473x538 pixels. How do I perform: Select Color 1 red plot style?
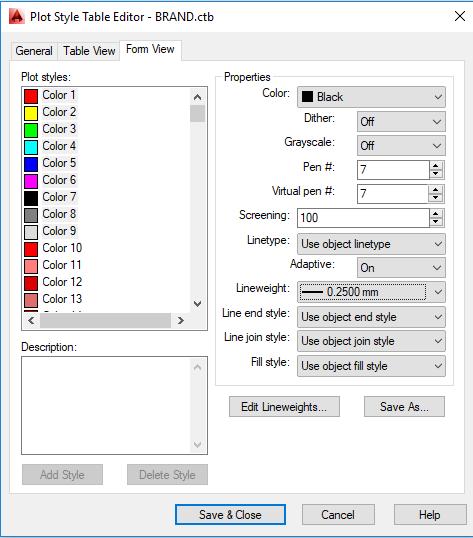pos(50,95)
